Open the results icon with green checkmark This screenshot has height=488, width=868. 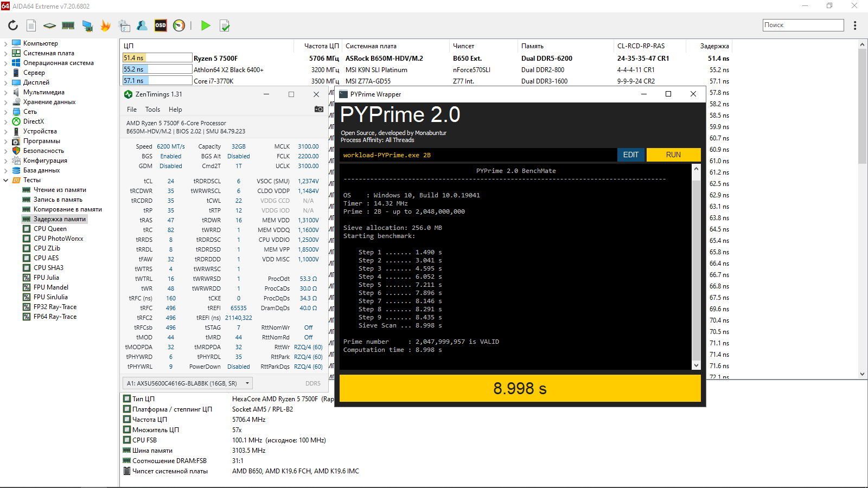(225, 25)
